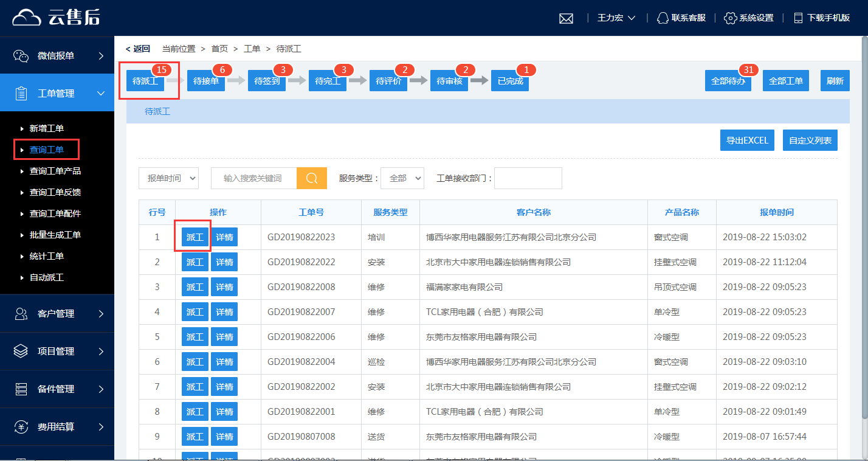Image resolution: width=868 pixels, height=461 pixels.
Task: Expand the 费用结算 menu chevron
Action: pos(101,426)
